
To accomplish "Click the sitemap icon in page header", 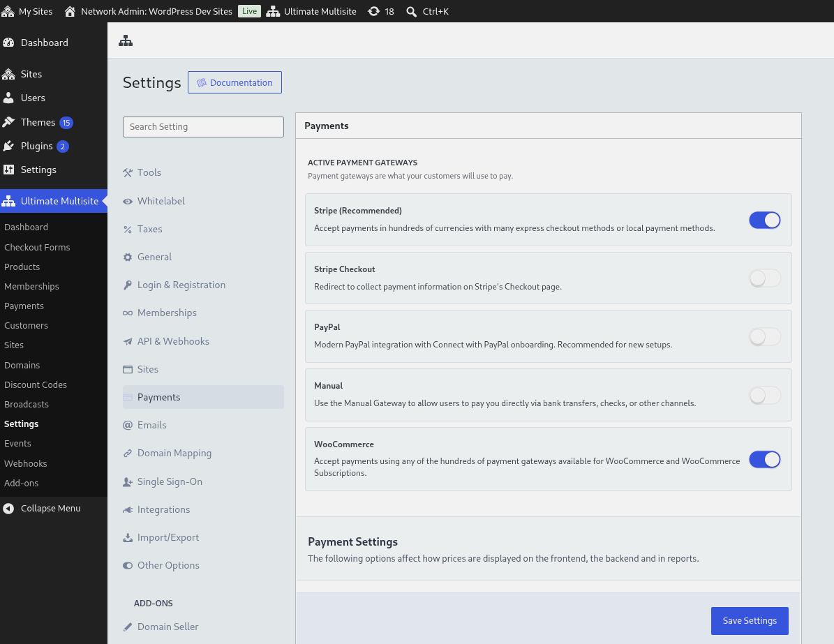I will point(126,40).
